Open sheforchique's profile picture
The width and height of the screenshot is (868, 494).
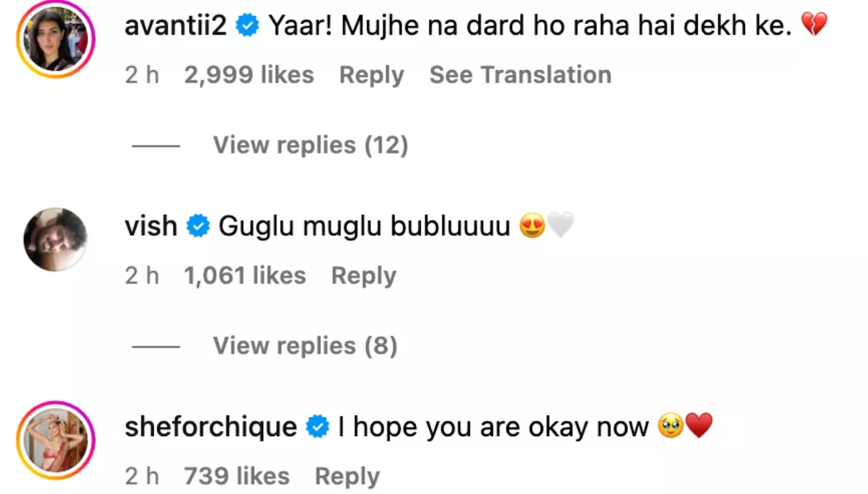tap(56, 440)
